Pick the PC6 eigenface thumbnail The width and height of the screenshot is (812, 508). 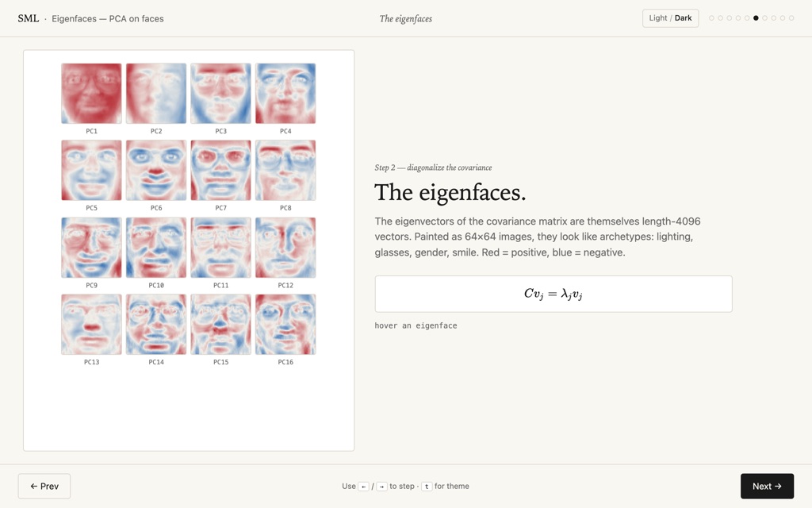(156, 170)
